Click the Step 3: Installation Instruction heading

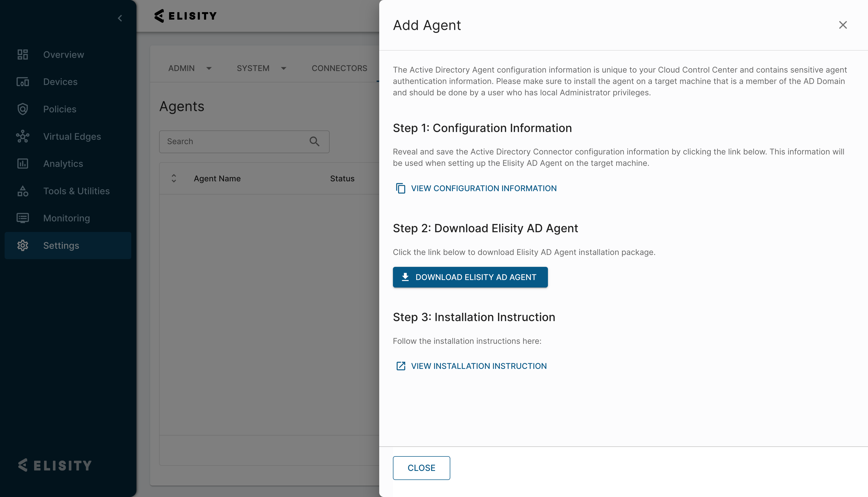click(x=474, y=317)
